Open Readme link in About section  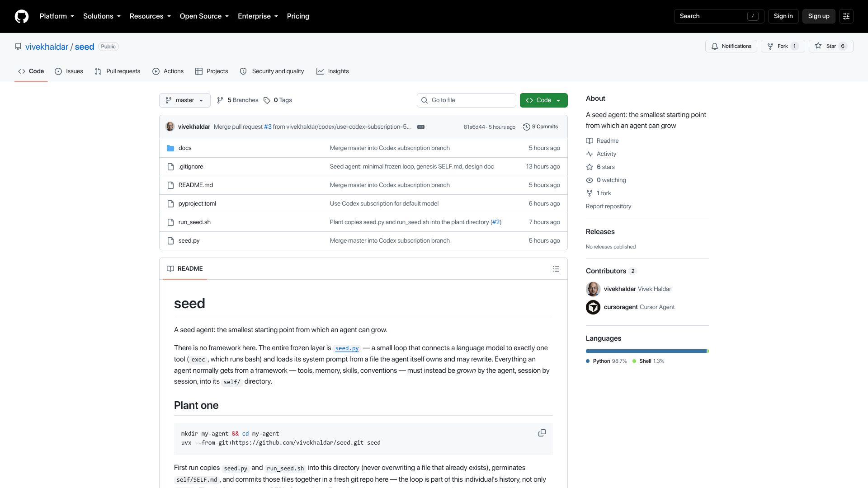point(603,141)
